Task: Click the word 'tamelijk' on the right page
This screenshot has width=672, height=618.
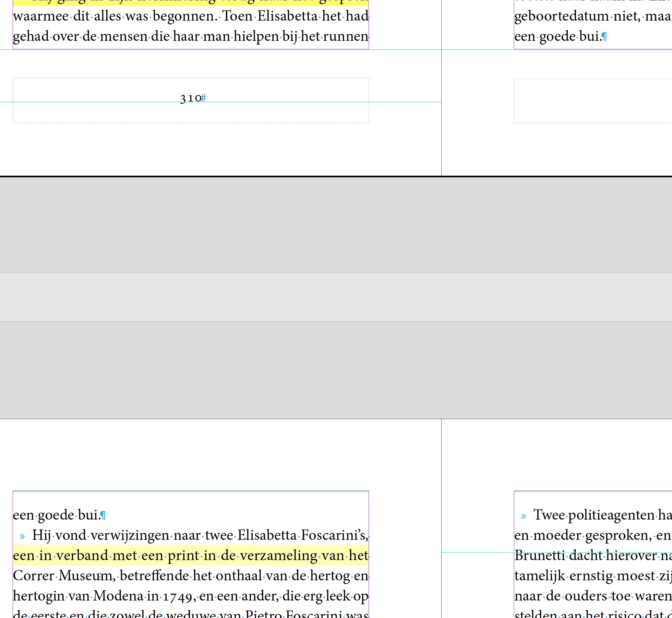Action: [x=540, y=575]
